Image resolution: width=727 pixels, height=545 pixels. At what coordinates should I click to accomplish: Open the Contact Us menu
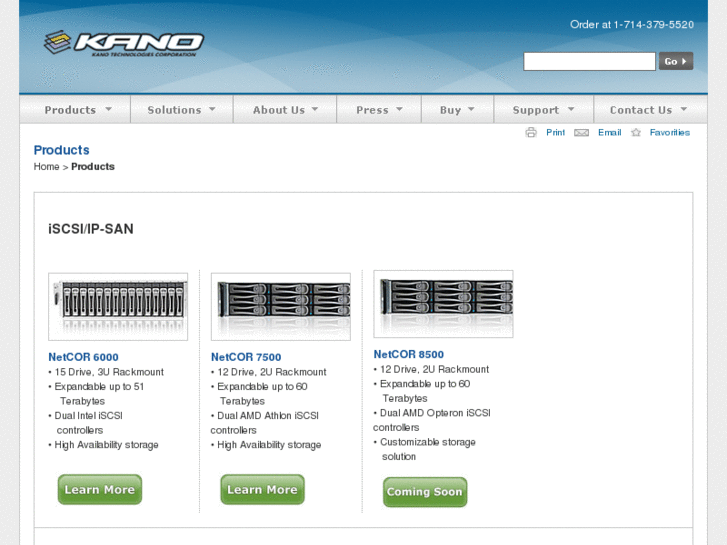point(648,110)
